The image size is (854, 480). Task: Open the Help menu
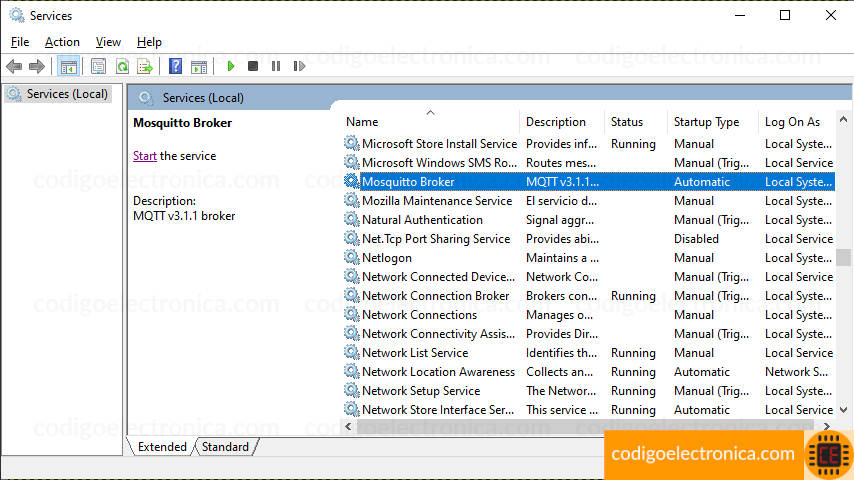click(149, 42)
